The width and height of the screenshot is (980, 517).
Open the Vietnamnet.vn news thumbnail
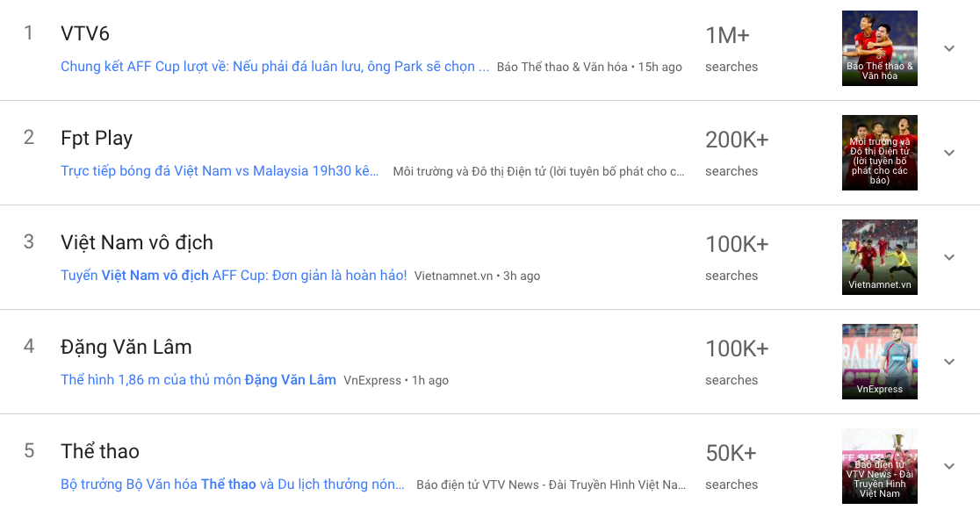pos(879,257)
